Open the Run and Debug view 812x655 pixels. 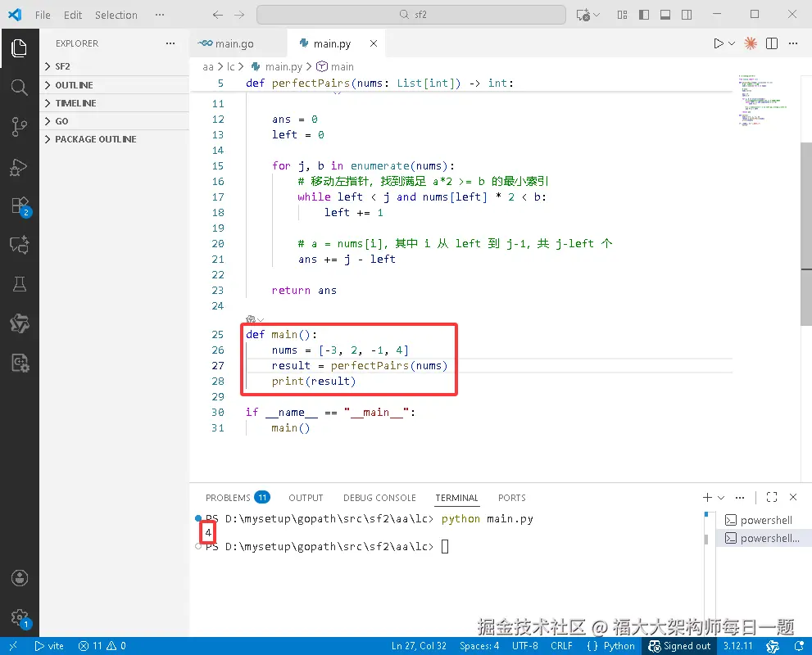click(19, 166)
